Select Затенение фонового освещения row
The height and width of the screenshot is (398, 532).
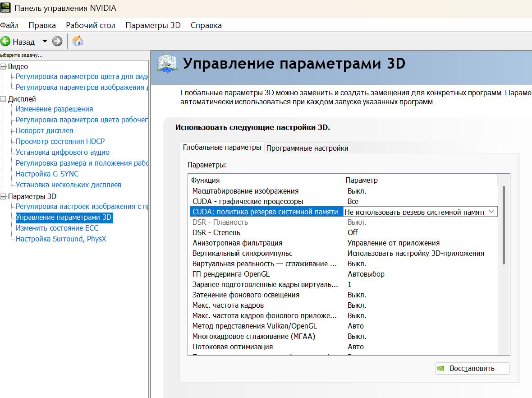pos(344,295)
